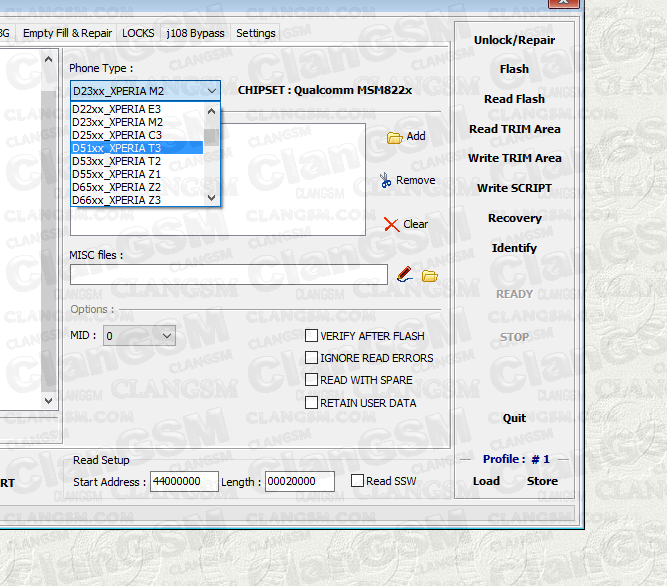
Task: Pick D53xx_XPERIA T2 from list
Action: click(137, 161)
